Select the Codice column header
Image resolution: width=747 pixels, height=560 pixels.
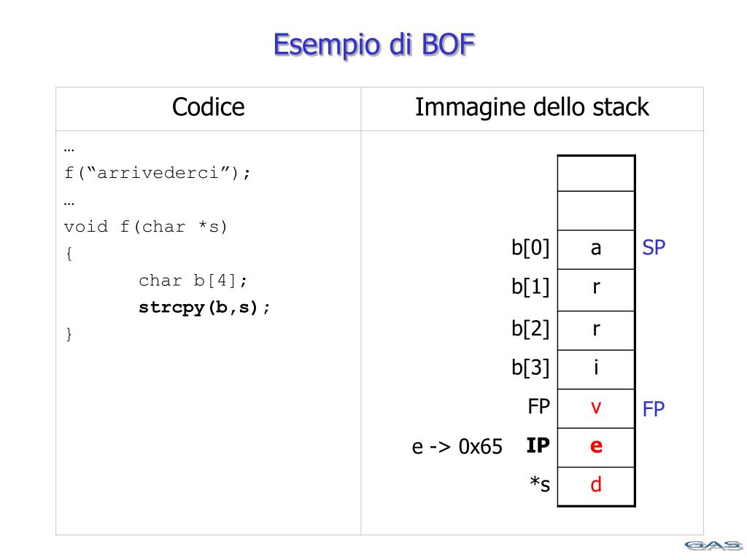(x=208, y=107)
